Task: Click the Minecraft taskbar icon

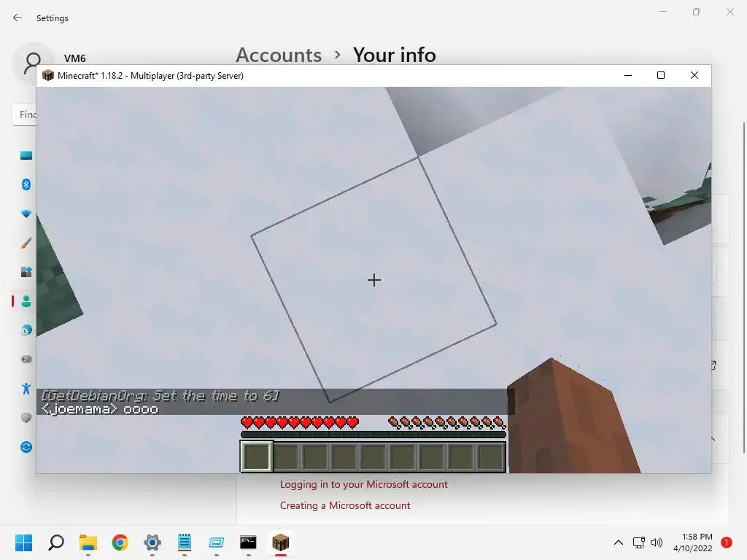Action: pyautogui.click(x=281, y=542)
